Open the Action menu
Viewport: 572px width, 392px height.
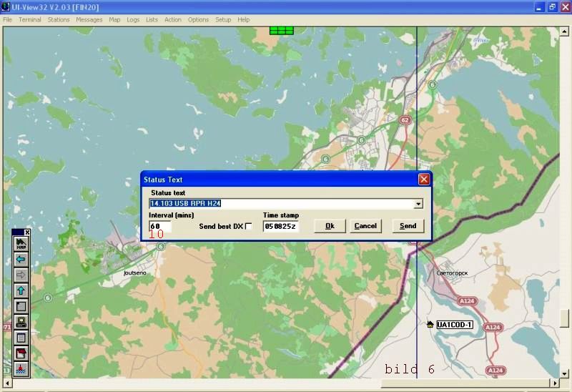173,20
